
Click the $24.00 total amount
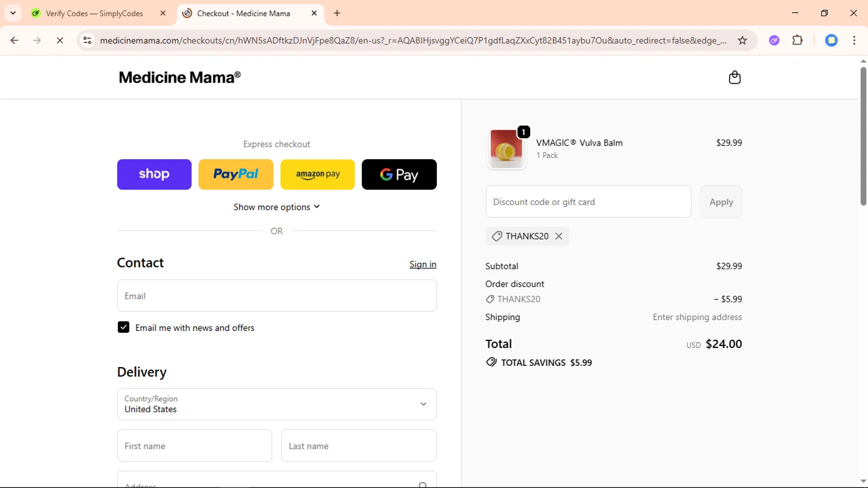click(x=723, y=344)
